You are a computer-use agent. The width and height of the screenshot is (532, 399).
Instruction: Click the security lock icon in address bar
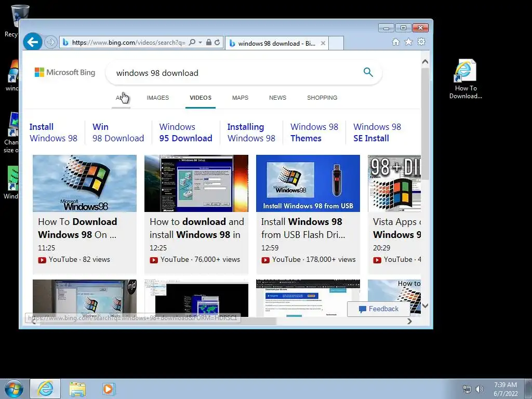point(209,43)
